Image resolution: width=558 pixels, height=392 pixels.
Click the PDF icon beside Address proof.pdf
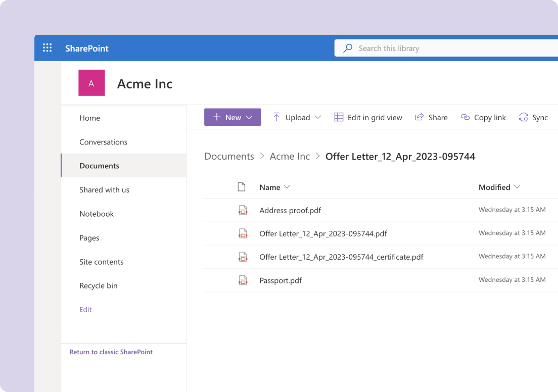tap(243, 210)
